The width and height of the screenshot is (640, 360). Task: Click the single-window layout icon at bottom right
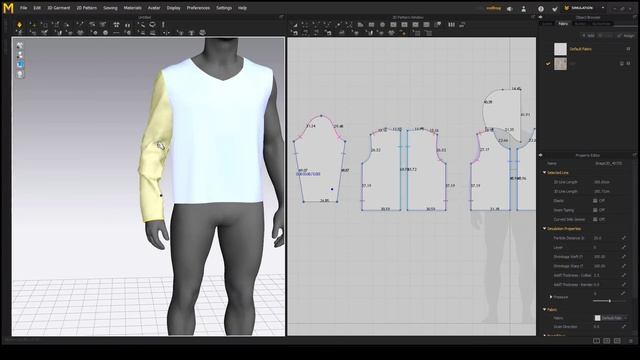[596, 340]
